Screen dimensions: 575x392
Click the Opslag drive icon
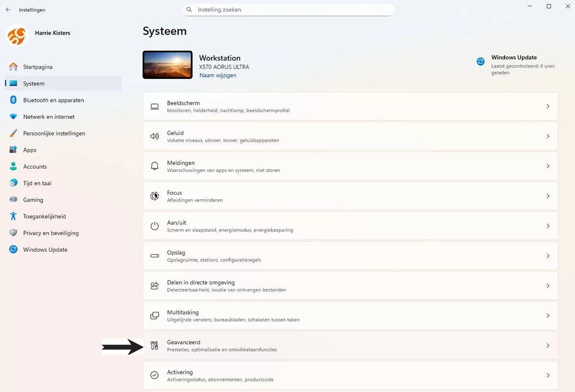(154, 256)
